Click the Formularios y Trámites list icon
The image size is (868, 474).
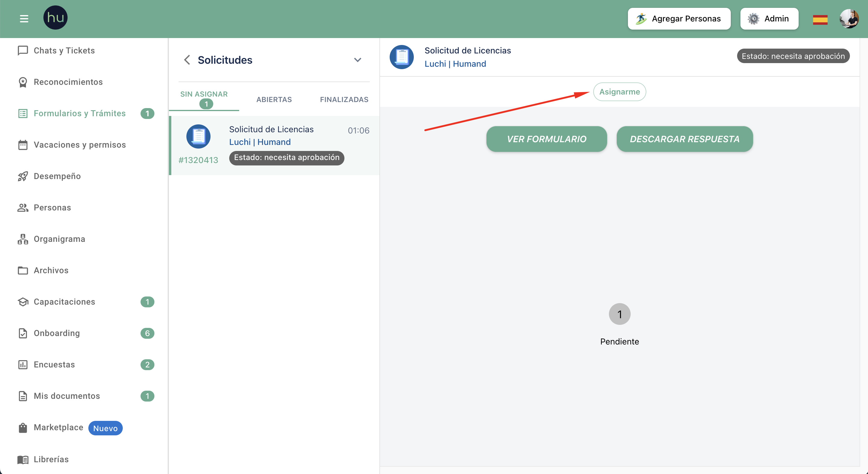23,113
